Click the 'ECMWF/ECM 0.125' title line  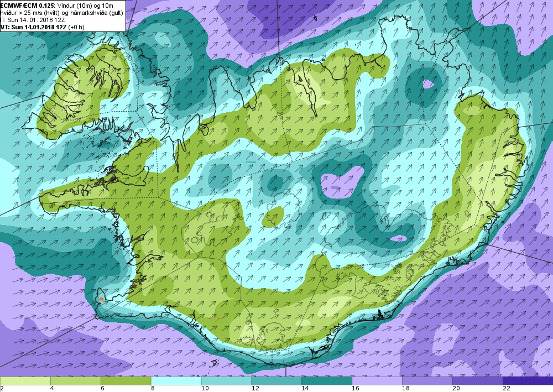(x=57, y=6)
